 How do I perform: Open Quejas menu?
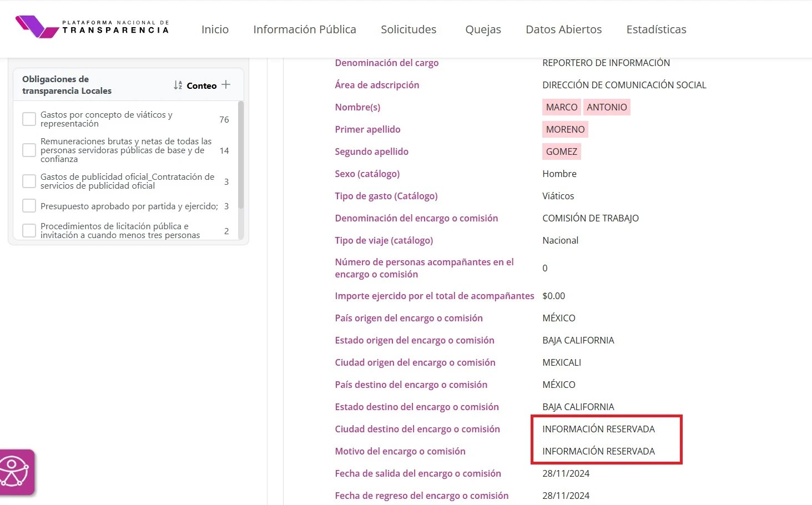pos(483,29)
